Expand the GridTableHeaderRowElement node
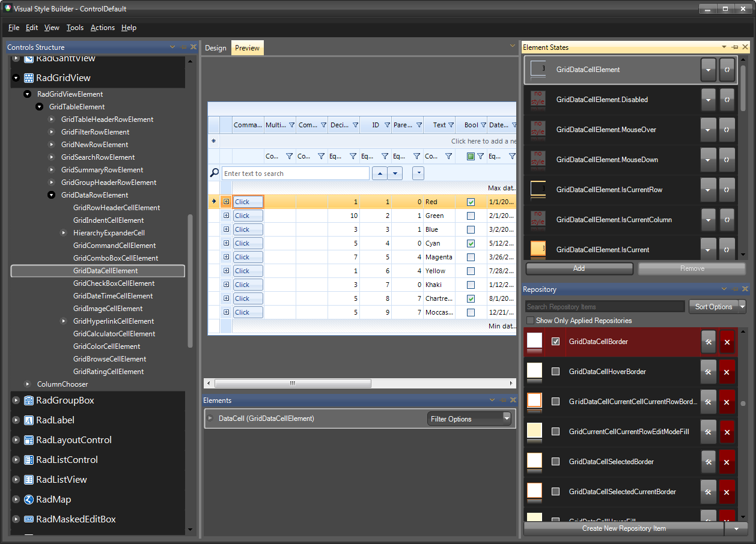Viewport: 756px width, 544px height. click(x=52, y=119)
